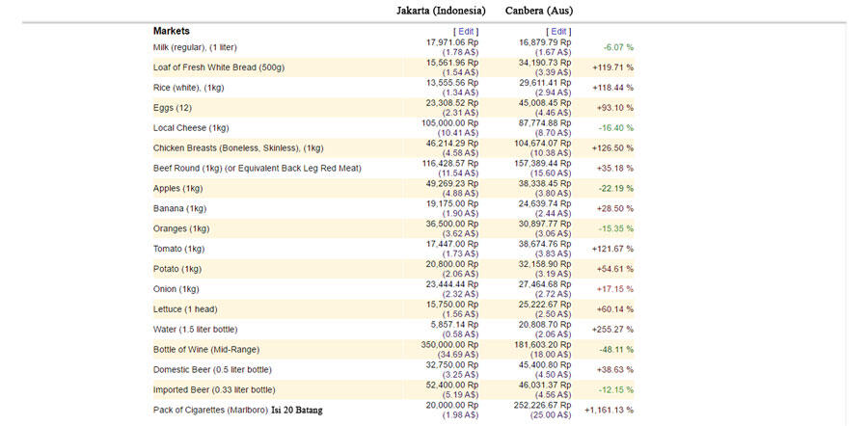868x426 pixels.
Task: Click the +93.10 % difference for Eggs
Action: 615,108
